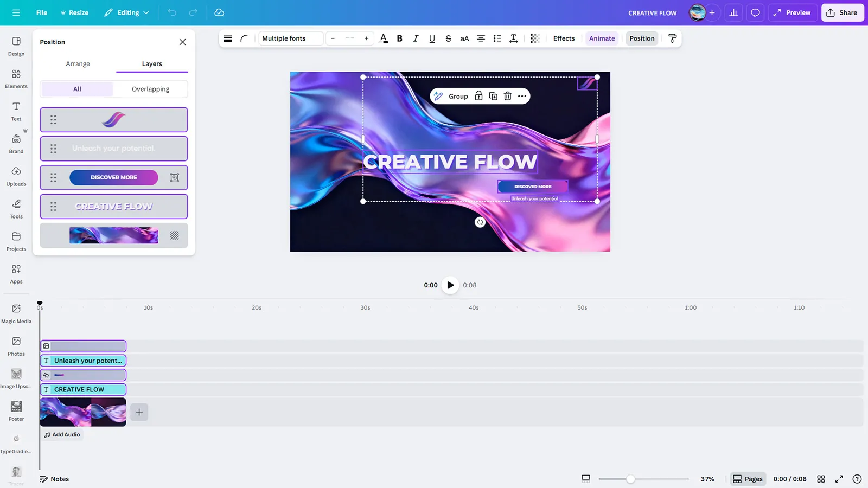Lock the selected elements on canvas
The width and height of the screenshot is (868, 488).
[x=478, y=96]
